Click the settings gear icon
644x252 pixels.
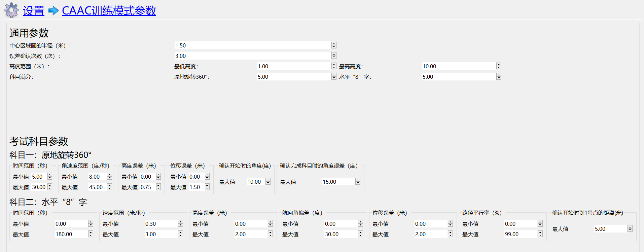pos(11,10)
